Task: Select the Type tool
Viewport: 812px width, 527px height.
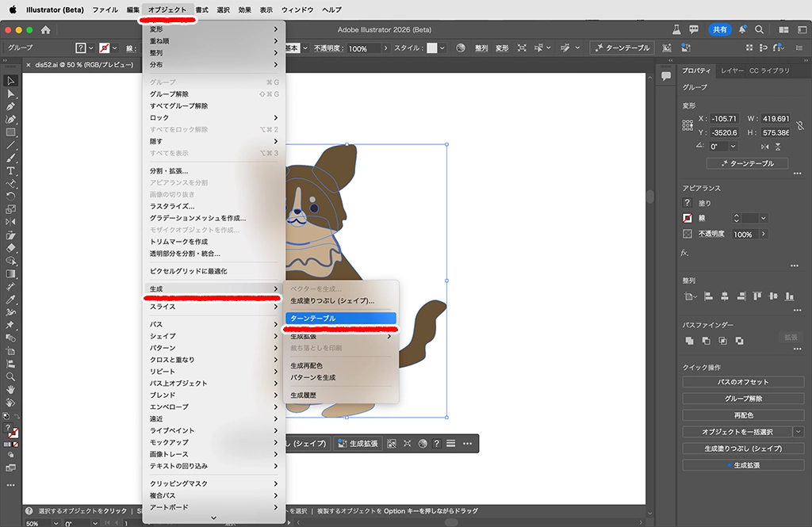Action: click(11, 171)
